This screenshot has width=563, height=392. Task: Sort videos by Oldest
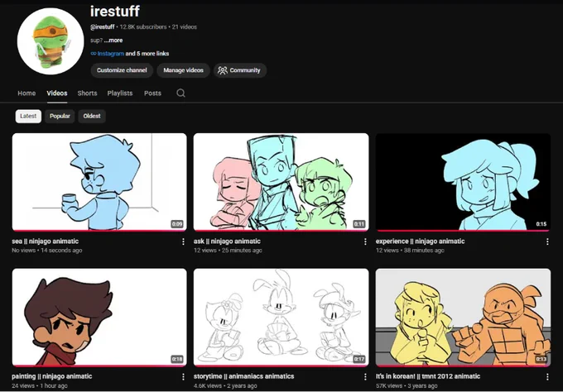coord(92,117)
